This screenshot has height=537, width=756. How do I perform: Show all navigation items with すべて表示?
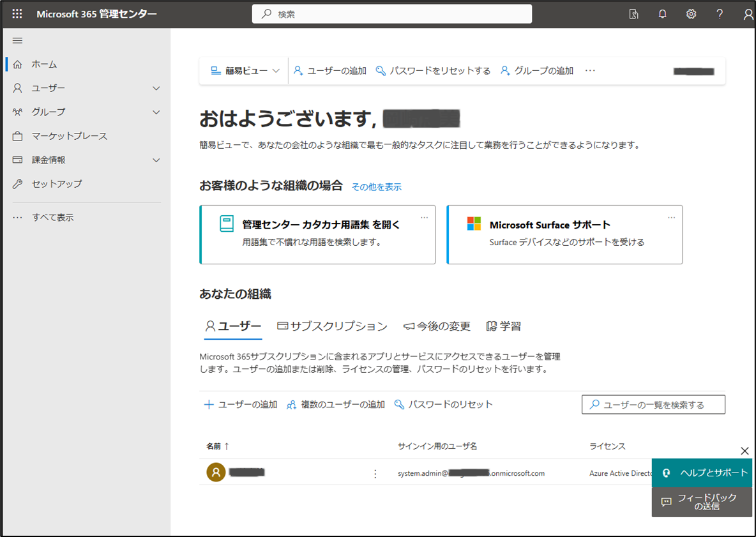52,217
